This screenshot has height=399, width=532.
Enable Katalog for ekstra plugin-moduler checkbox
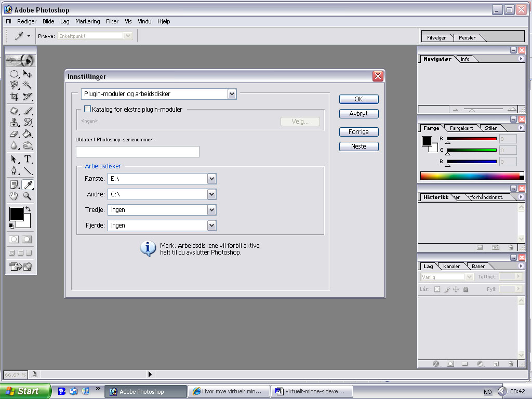pos(87,109)
